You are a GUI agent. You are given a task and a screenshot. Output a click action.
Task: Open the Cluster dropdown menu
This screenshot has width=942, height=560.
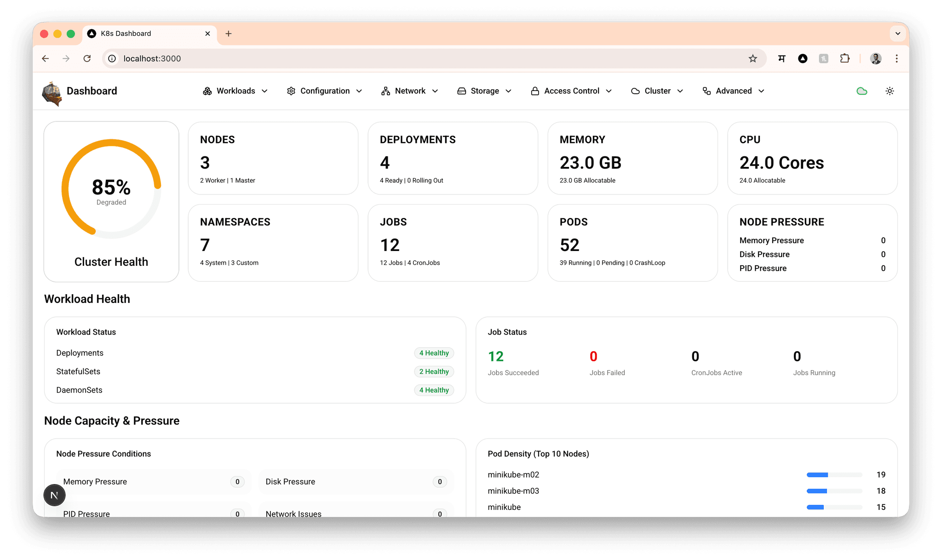pos(681,91)
